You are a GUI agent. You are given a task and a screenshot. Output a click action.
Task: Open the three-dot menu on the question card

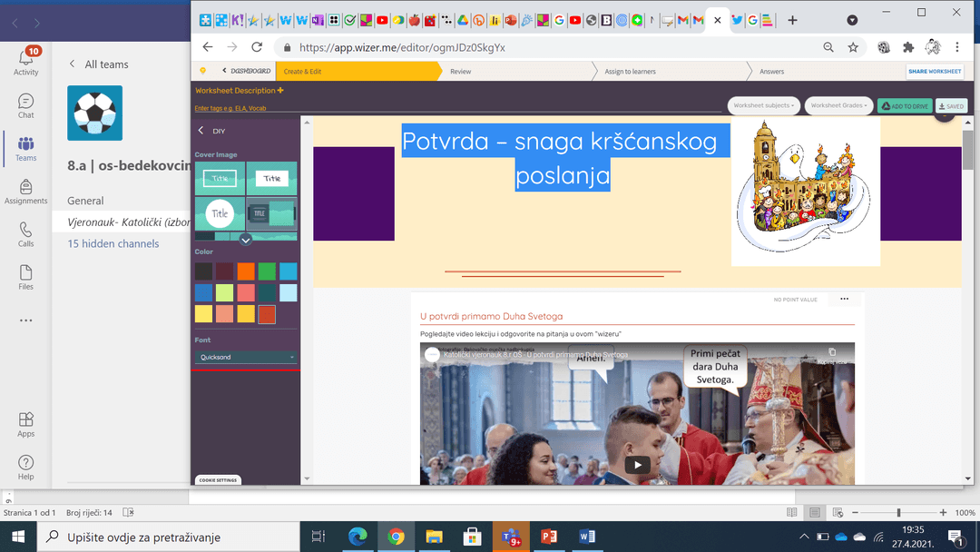point(844,299)
